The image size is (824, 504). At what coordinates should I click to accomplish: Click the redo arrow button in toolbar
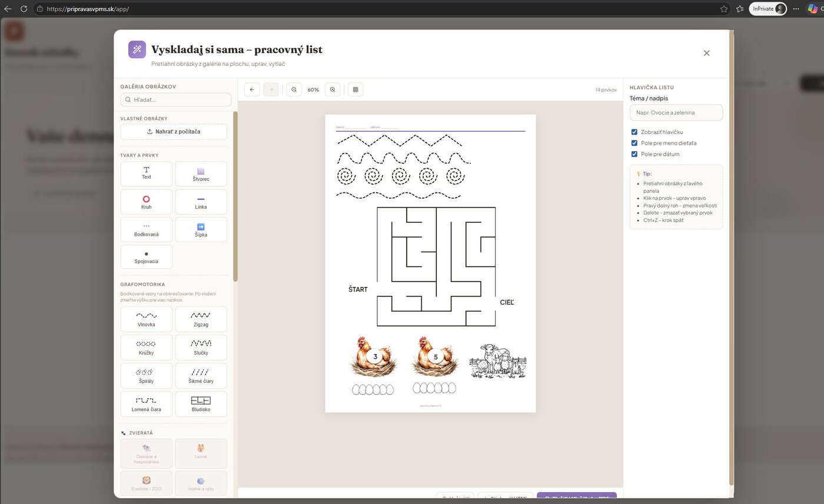(271, 89)
